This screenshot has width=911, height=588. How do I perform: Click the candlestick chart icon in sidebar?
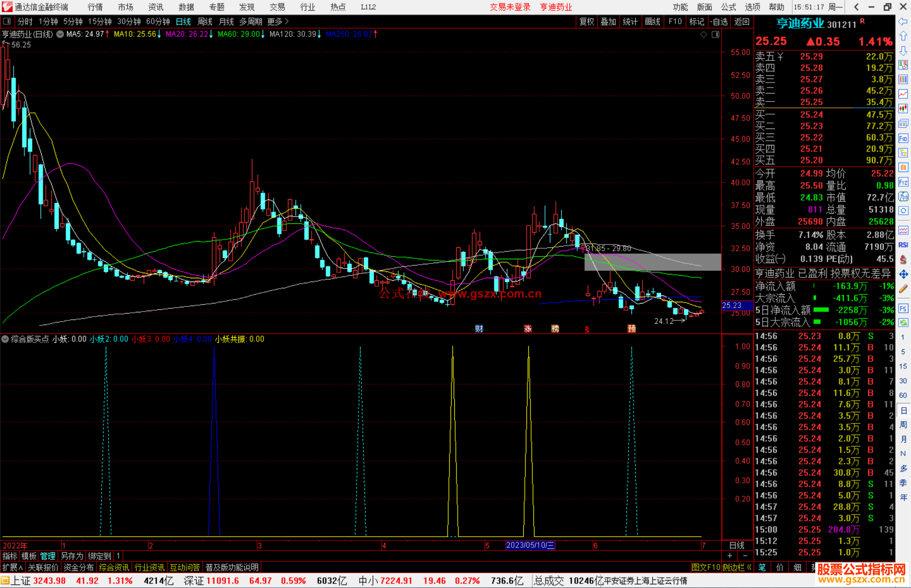point(903,109)
